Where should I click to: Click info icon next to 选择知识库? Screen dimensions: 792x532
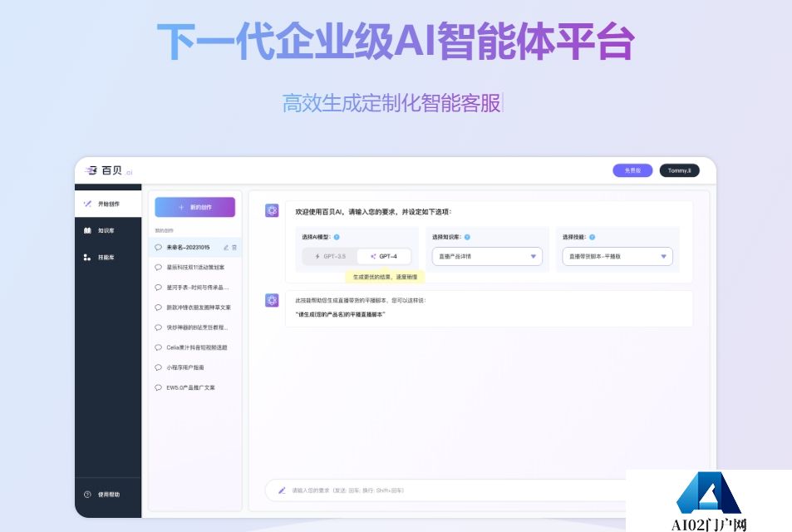(467, 237)
